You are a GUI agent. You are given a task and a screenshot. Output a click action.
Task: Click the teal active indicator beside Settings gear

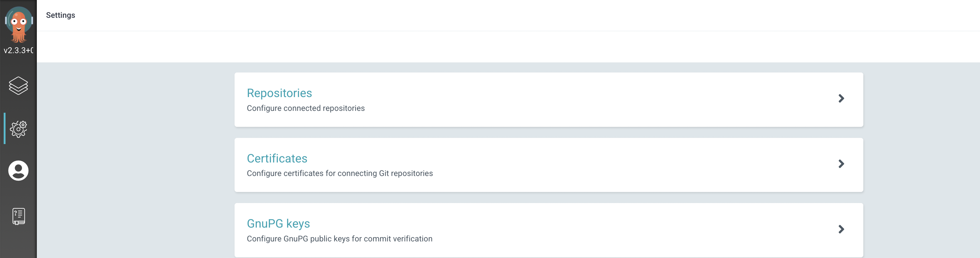[x=5, y=129]
